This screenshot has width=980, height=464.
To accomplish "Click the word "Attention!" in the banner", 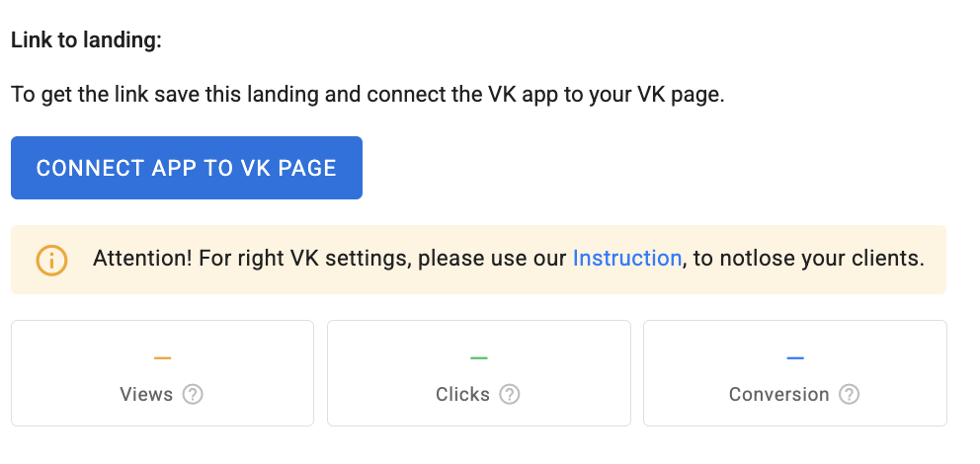I will click(141, 259).
